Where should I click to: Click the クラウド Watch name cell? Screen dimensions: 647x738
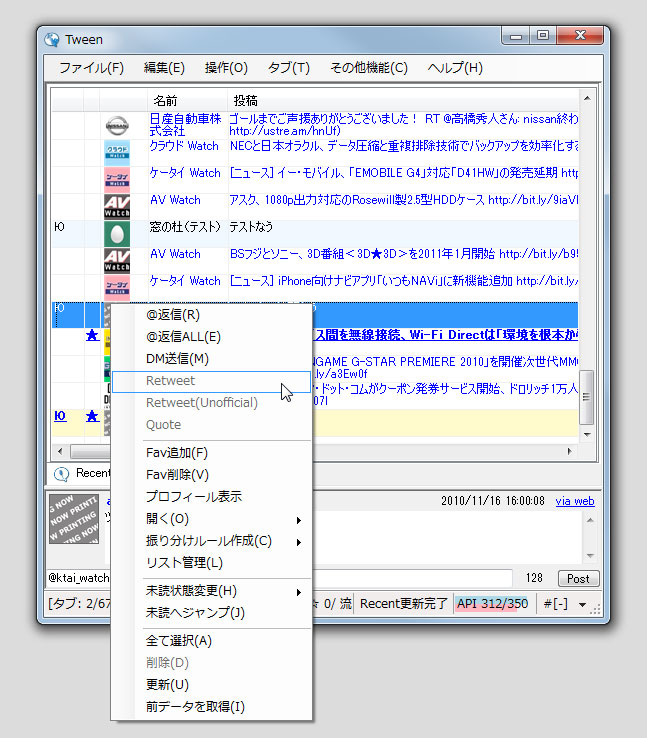point(184,146)
